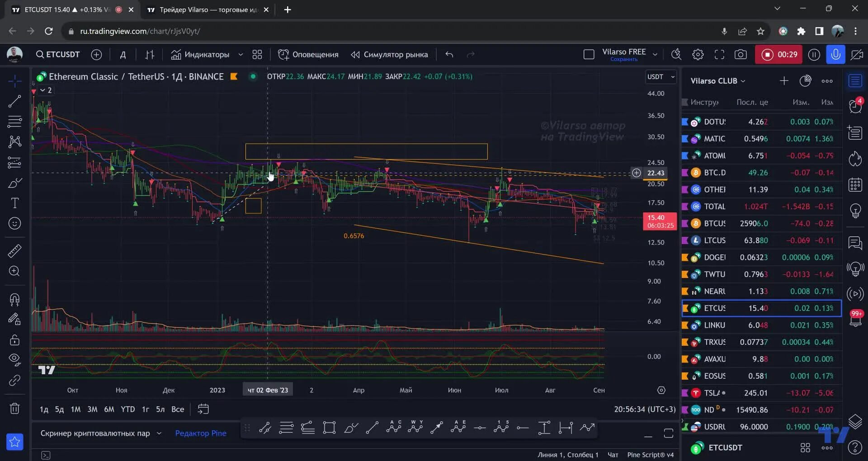
Task: Create an alert via Оповещения
Action: pos(308,55)
